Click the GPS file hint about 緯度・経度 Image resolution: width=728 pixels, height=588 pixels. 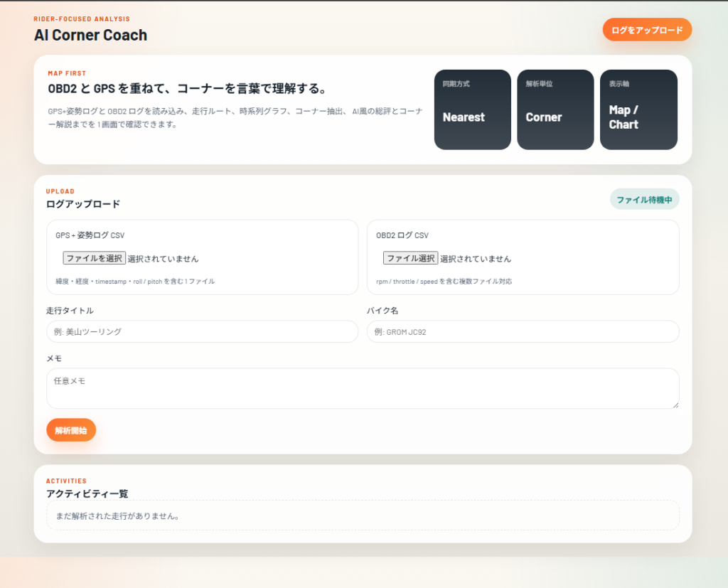[x=135, y=281]
